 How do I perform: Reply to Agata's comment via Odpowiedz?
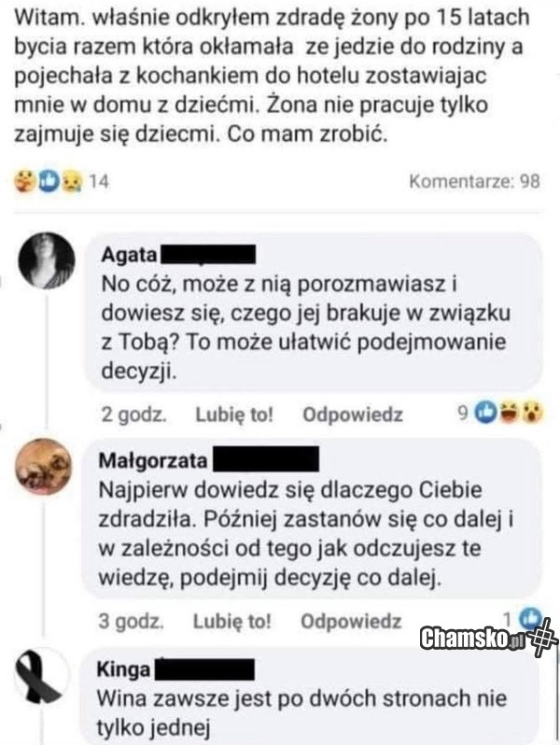[352, 415]
